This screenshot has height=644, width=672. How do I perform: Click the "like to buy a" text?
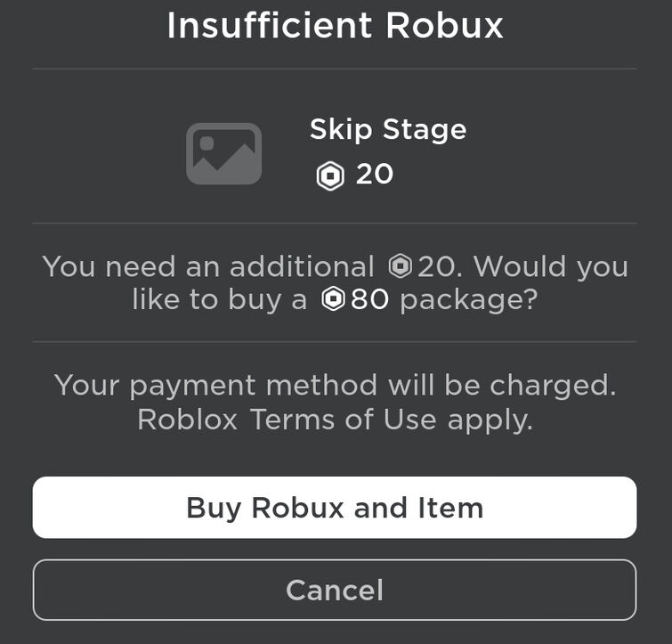pyautogui.click(x=220, y=300)
